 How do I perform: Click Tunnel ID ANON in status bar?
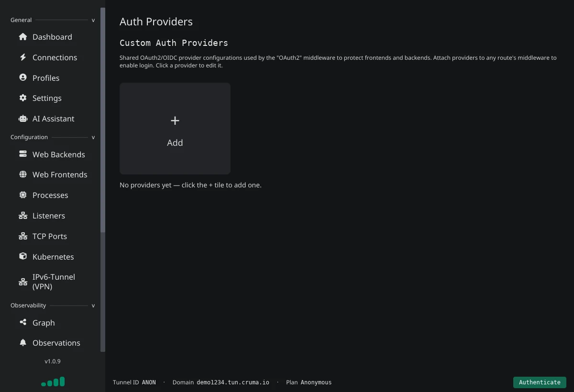[134, 382]
